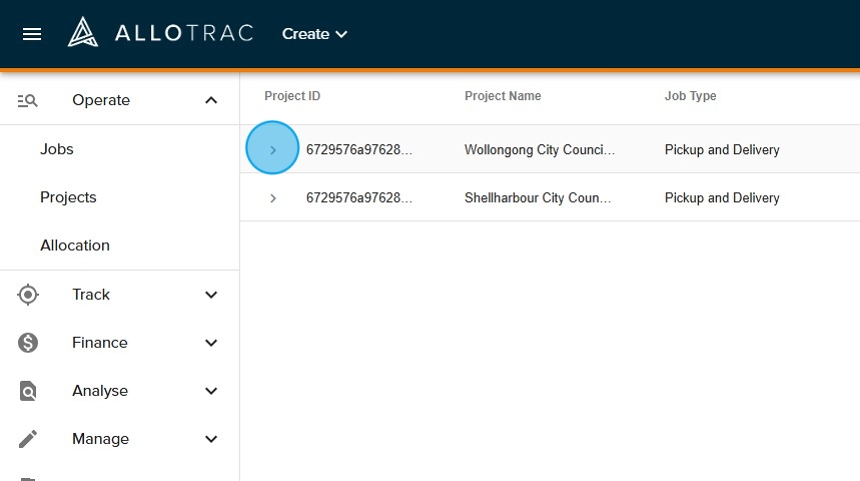This screenshot has height=481, width=860.
Task: Expand the Shellharbour City Council project row
Action: pyautogui.click(x=273, y=198)
